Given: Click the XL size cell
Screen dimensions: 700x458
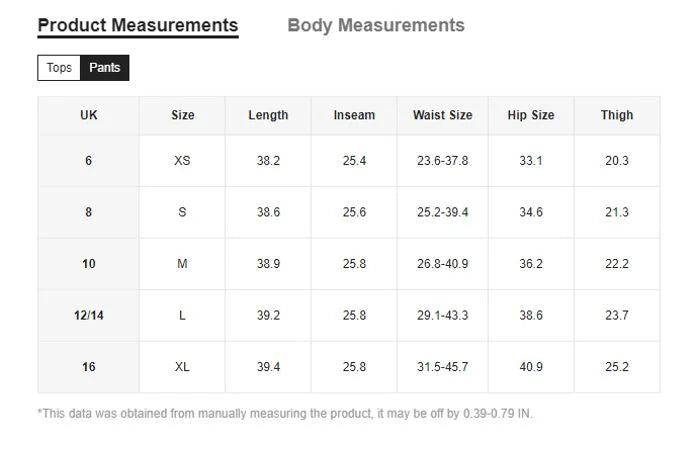Looking at the screenshot, I should pyautogui.click(x=182, y=367).
